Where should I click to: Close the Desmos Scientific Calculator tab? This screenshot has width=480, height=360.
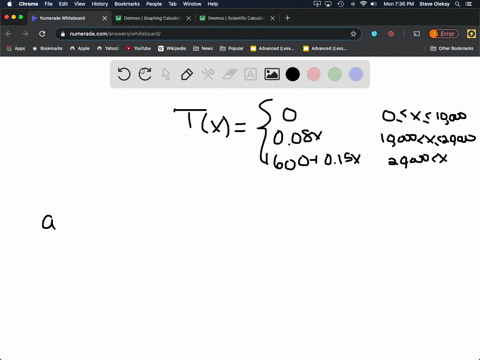(273, 18)
